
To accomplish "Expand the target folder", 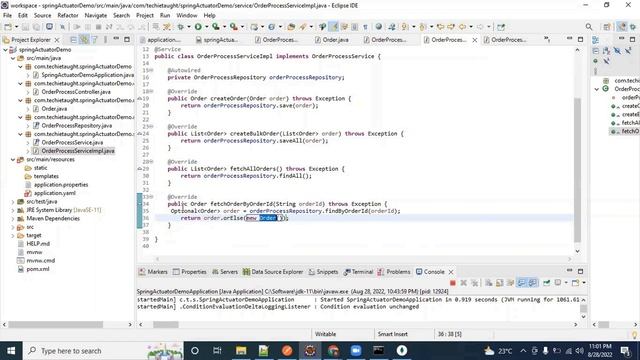I will [x=13, y=236].
